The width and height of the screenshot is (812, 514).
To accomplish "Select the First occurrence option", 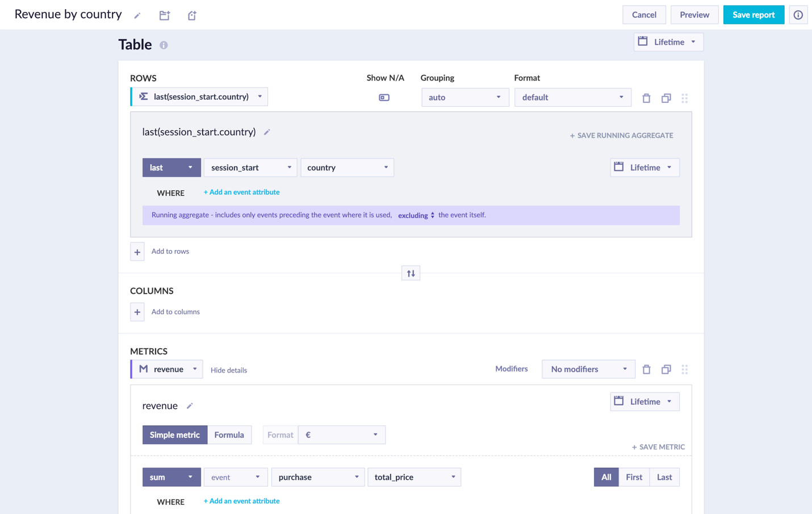I will 634,477.
